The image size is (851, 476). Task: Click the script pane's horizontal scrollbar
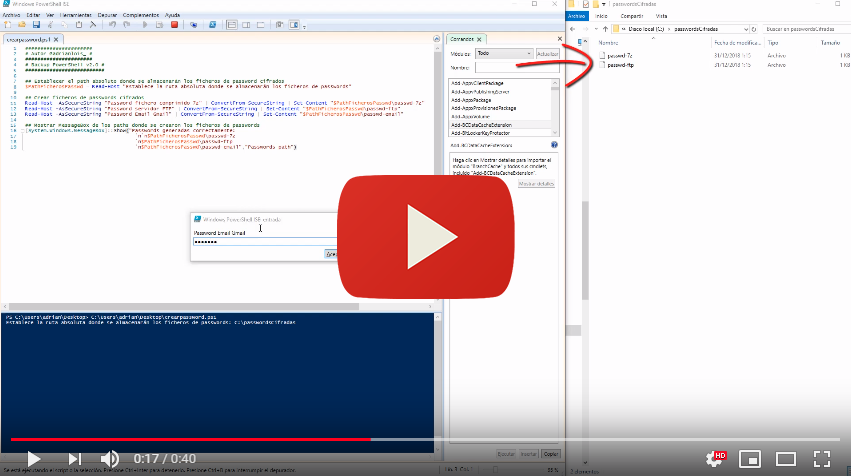(184, 307)
